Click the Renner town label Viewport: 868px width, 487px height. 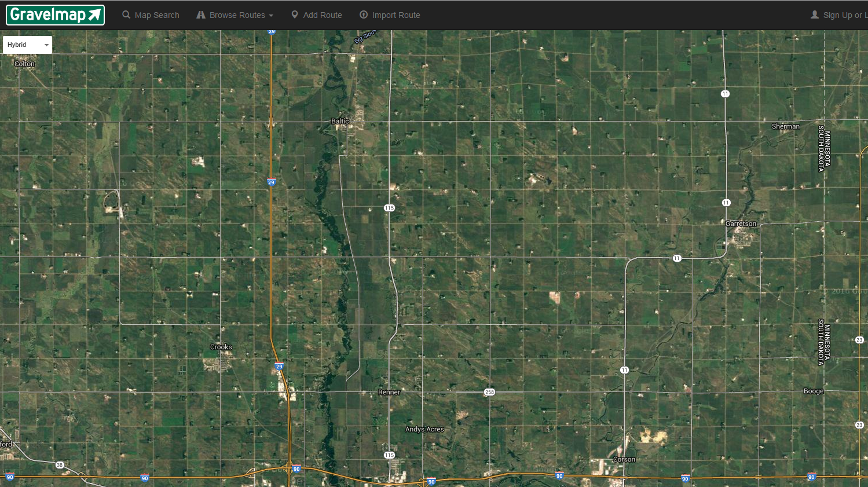pos(389,392)
